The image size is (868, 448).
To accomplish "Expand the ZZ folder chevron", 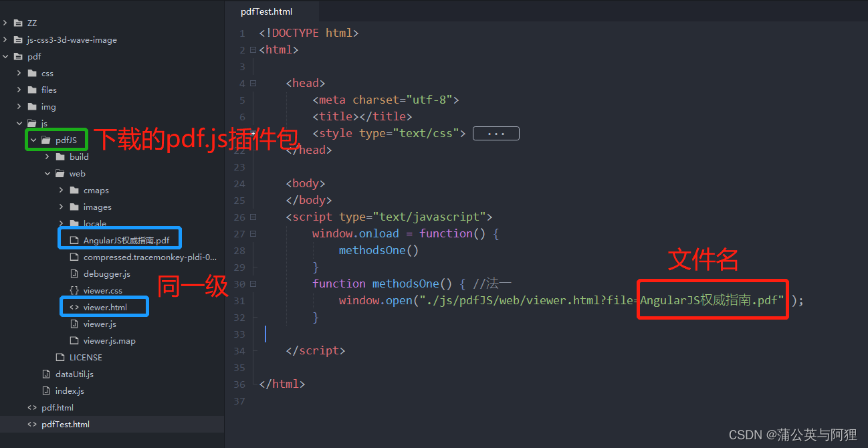I will pos(5,23).
